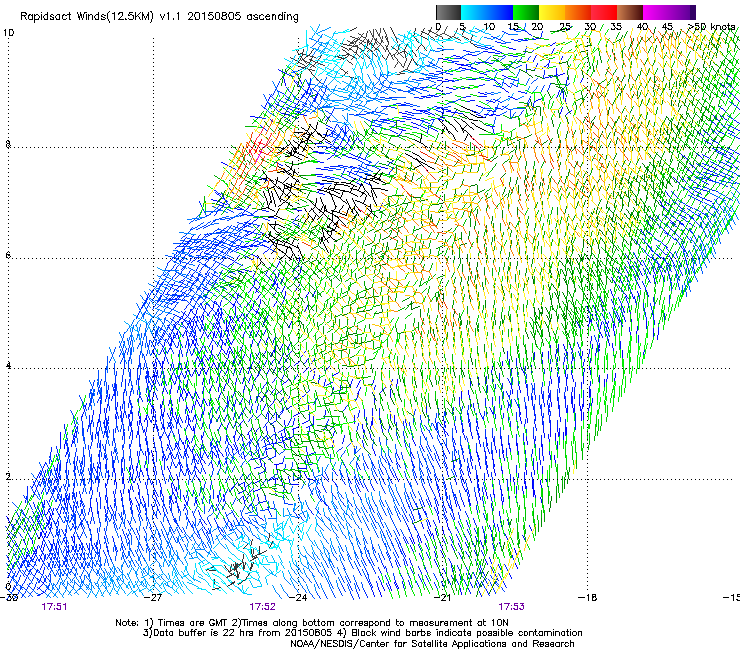This screenshot has height=650, width=740.
Task: Click the '>50 knots' legend label
Action: 712,27
